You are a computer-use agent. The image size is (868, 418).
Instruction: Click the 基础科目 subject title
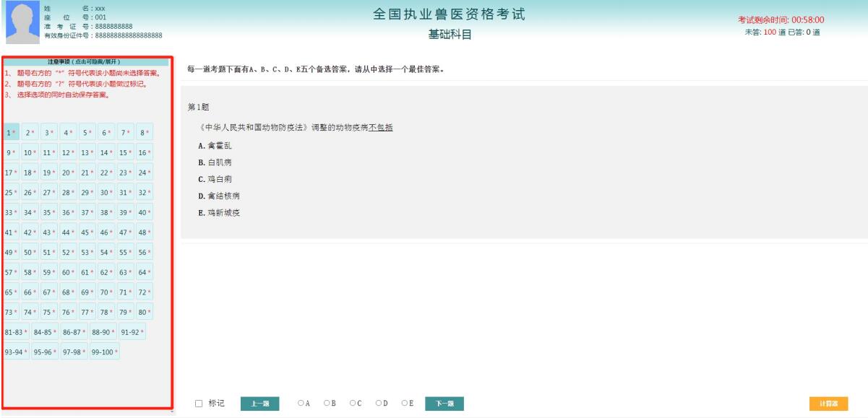coord(450,36)
